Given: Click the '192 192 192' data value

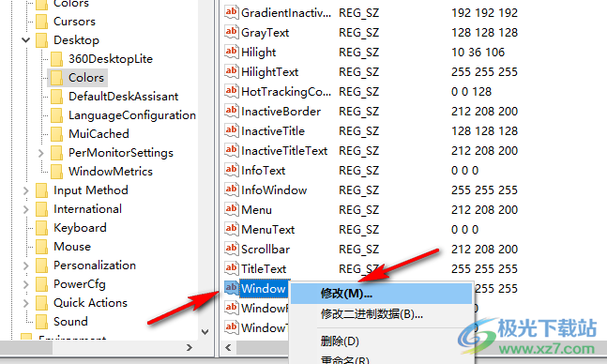Looking at the screenshot, I should 484,13.
